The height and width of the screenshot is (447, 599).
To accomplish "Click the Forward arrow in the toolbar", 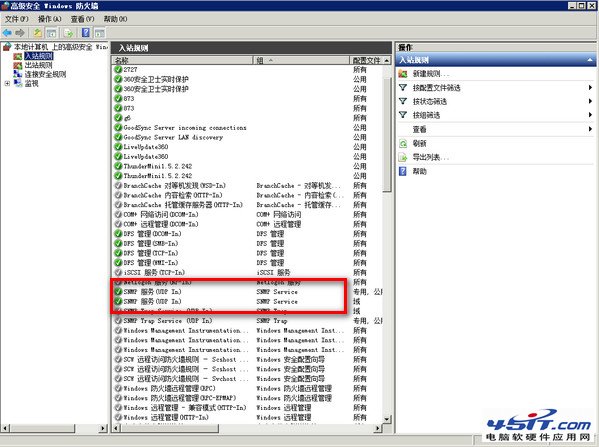I will (x=20, y=33).
